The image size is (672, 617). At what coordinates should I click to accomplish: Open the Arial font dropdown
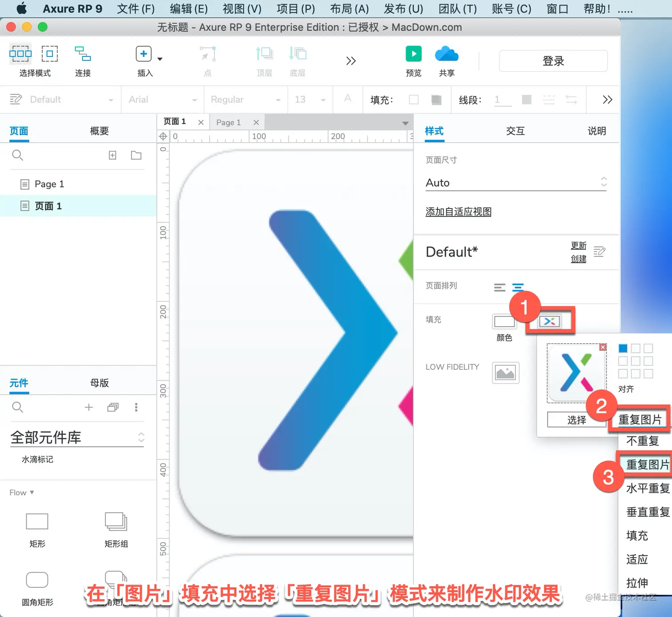click(x=163, y=100)
